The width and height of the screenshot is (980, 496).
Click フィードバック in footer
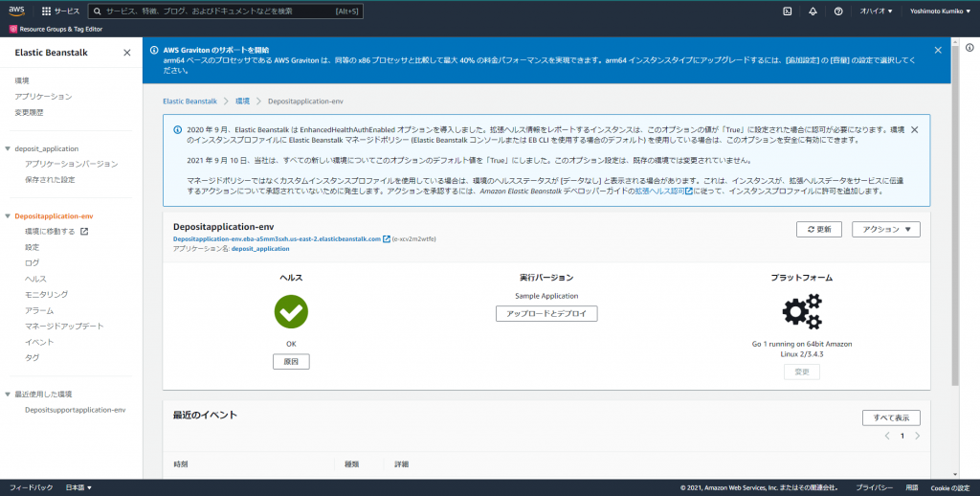32,487
